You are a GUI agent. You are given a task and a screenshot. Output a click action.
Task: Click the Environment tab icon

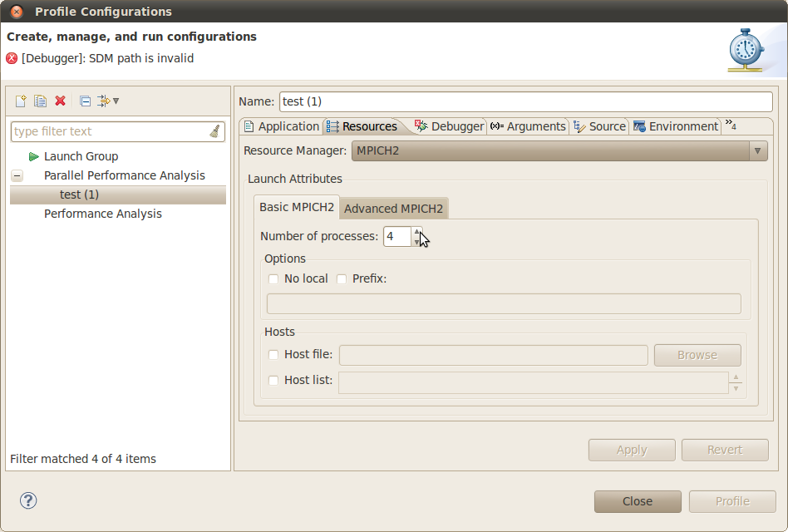pos(639,126)
